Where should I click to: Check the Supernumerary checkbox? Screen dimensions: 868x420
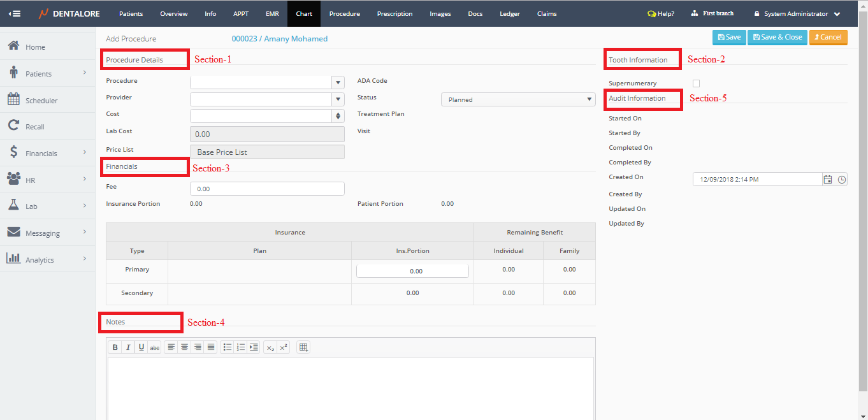(696, 83)
